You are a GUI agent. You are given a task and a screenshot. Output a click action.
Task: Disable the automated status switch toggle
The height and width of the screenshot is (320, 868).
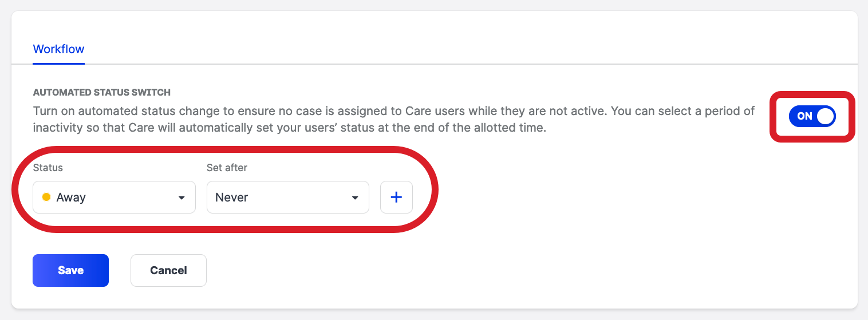[x=812, y=116]
